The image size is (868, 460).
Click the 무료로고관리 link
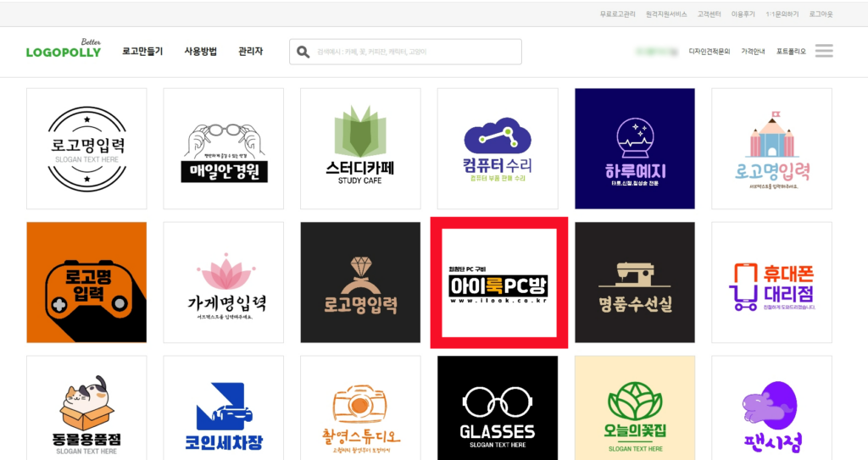617,14
